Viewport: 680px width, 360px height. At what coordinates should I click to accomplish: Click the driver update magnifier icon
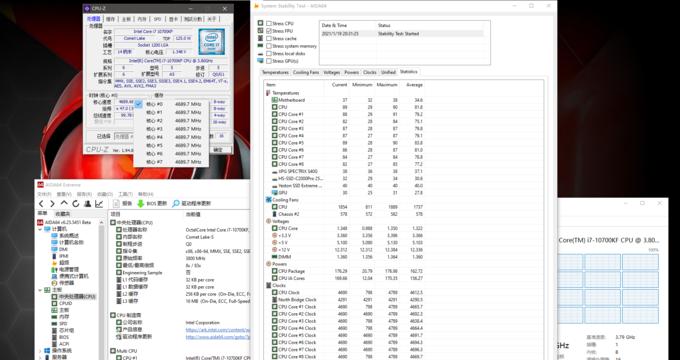(176, 203)
